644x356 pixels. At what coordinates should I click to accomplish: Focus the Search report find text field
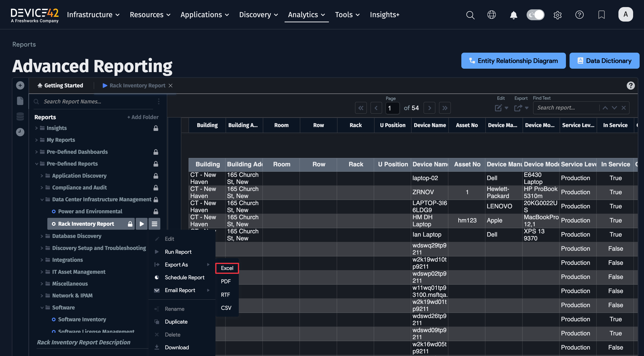tap(566, 108)
